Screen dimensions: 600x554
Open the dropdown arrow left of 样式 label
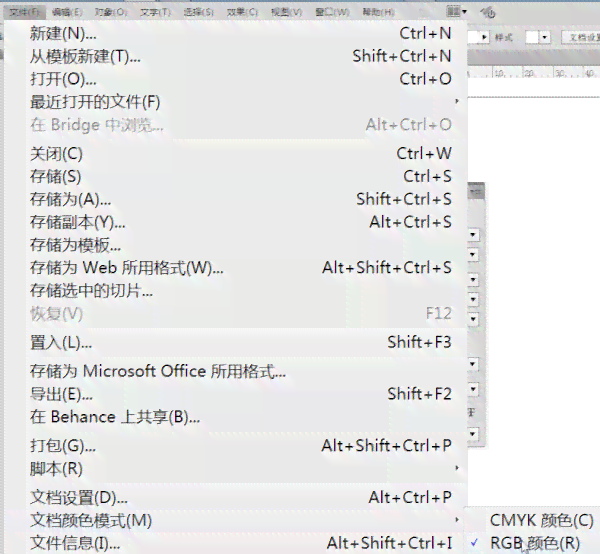(484, 37)
